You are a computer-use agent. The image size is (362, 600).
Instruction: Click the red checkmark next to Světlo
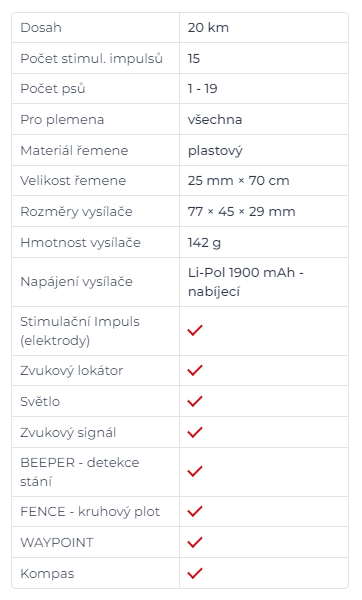195,401
